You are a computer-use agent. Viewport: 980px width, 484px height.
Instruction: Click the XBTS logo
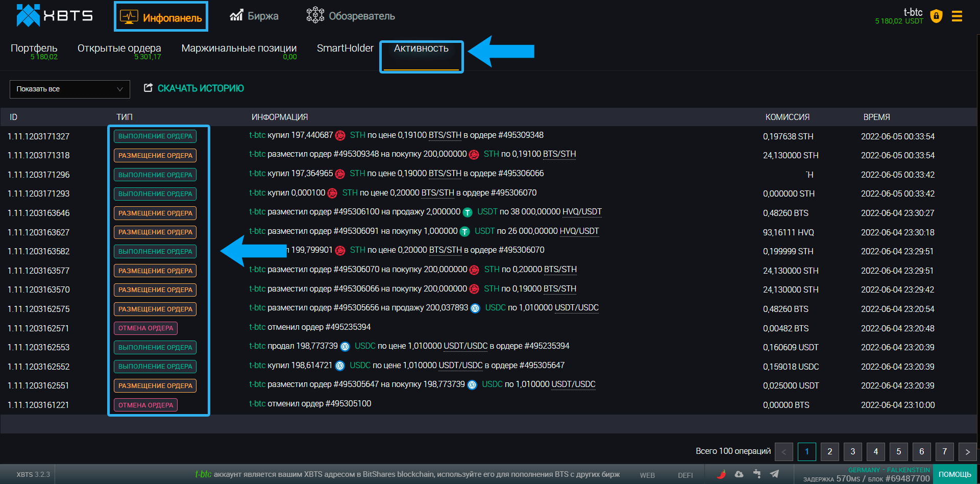55,16
